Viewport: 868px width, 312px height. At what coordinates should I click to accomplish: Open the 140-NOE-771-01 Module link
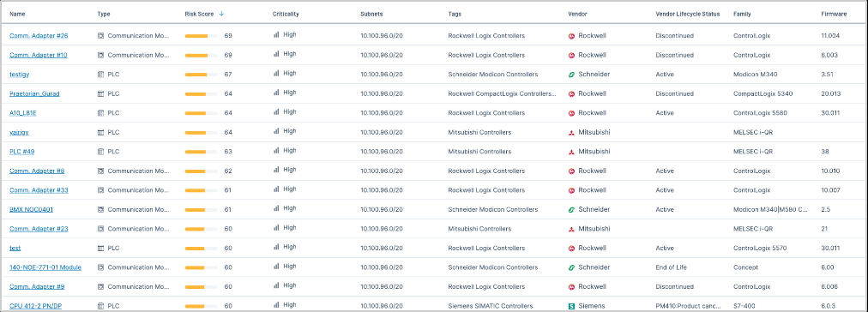pyautogui.click(x=45, y=267)
